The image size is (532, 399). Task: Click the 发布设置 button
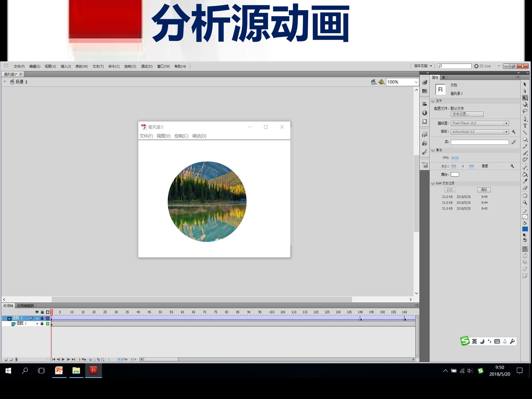coord(467,115)
